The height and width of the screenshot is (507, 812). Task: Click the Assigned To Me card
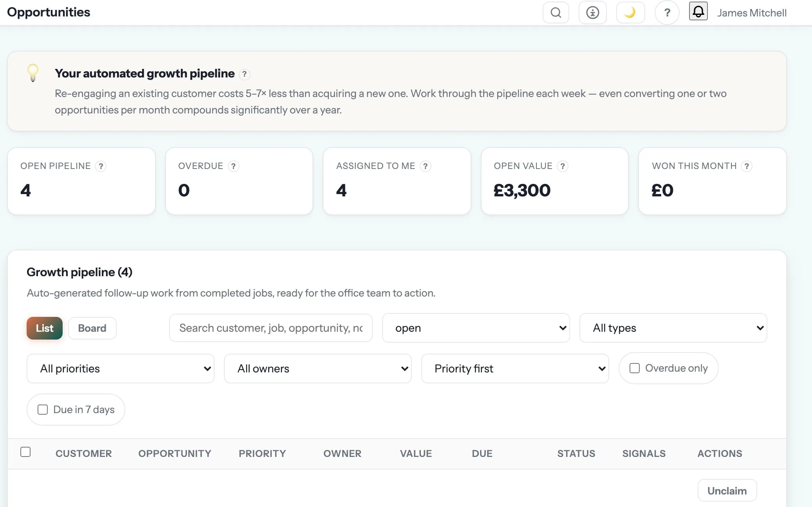(397, 181)
